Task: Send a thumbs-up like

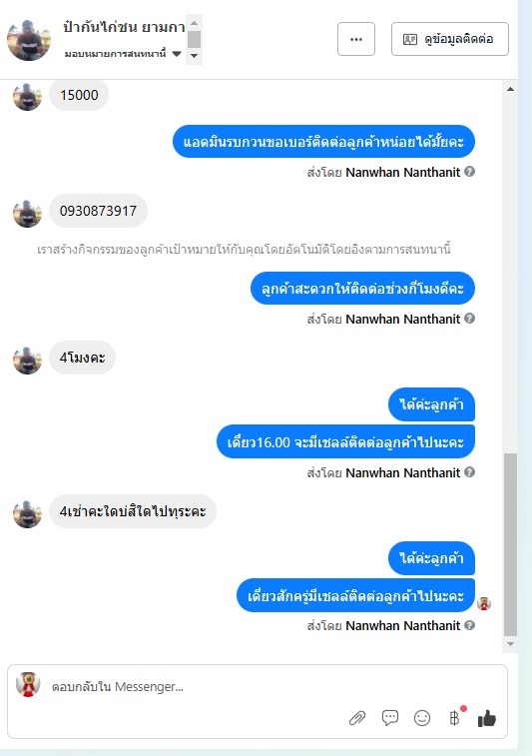Action: (x=487, y=718)
